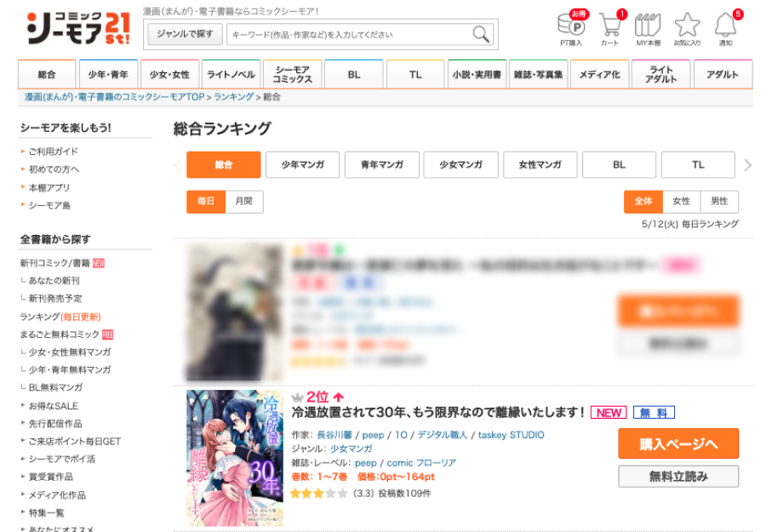Viewport: 766px width, 532px height.
Task: Open the お気に入り star icon
Action: point(687,28)
